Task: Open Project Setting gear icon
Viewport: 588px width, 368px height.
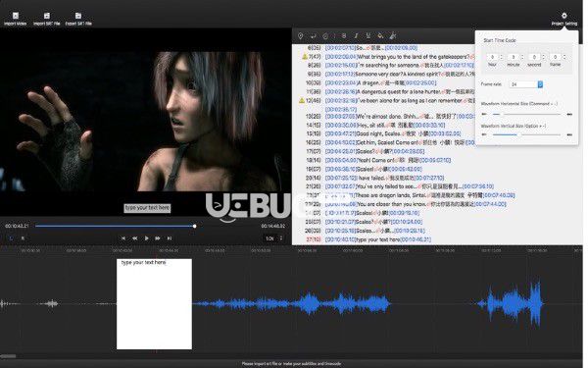Action: tap(564, 16)
